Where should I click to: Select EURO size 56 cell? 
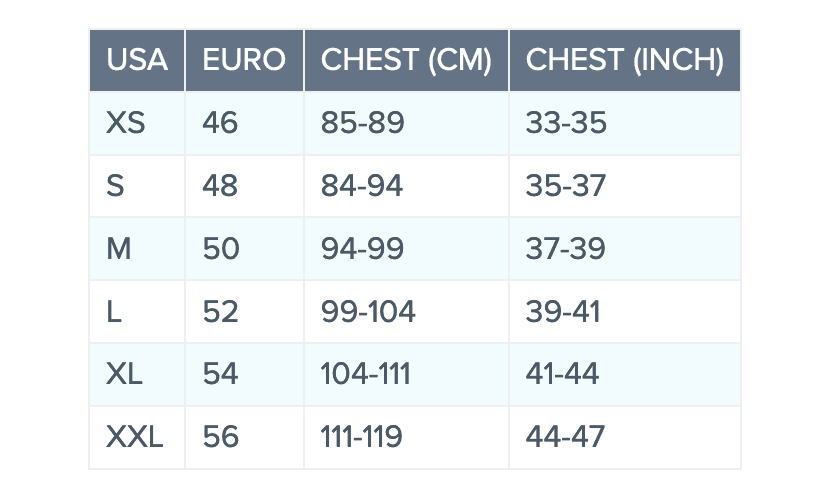point(221,437)
